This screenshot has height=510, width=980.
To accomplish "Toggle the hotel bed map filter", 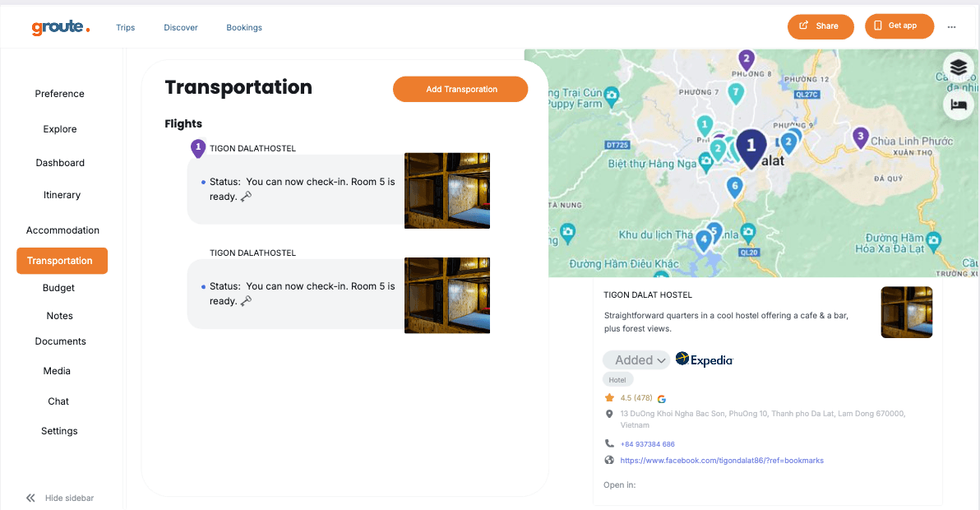I will tap(957, 104).
